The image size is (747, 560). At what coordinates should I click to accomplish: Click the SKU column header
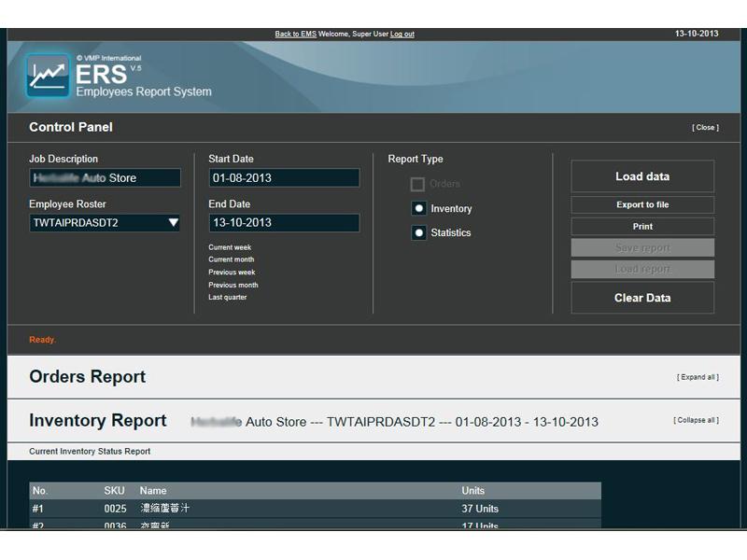[114, 491]
